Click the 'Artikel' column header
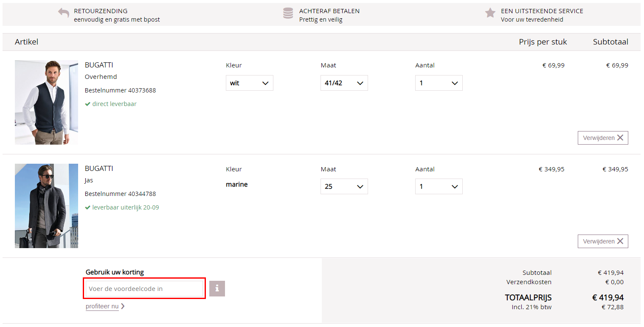Image resolution: width=644 pixels, height=327 pixels. (x=27, y=42)
